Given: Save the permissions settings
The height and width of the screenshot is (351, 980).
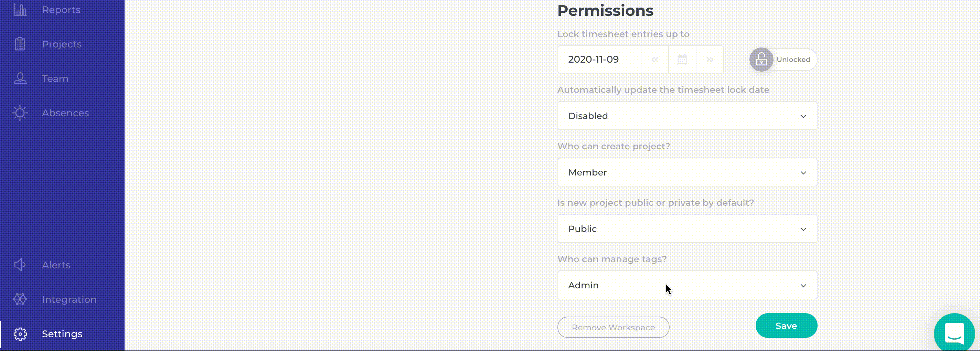Looking at the screenshot, I should [786, 326].
